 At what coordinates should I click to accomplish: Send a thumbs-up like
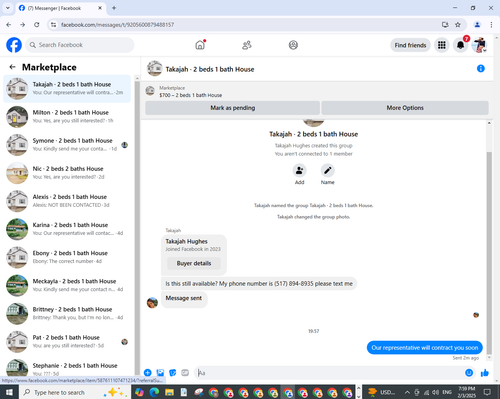[x=485, y=373]
